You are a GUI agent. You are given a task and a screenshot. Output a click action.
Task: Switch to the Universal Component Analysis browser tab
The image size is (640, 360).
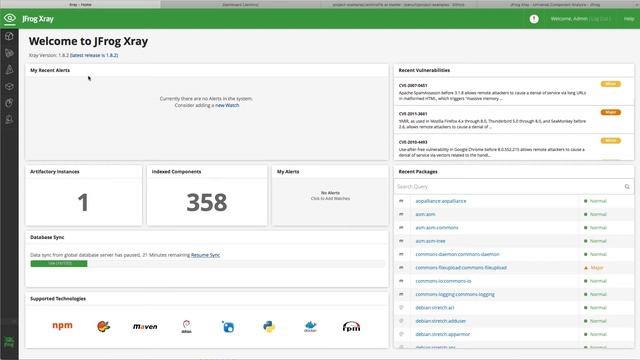(x=555, y=4)
